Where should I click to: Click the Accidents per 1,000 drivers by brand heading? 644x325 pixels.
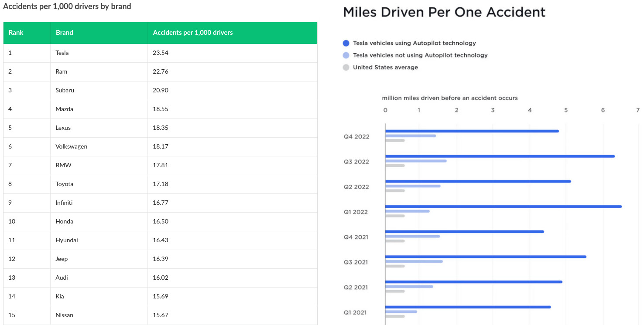point(67,7)
